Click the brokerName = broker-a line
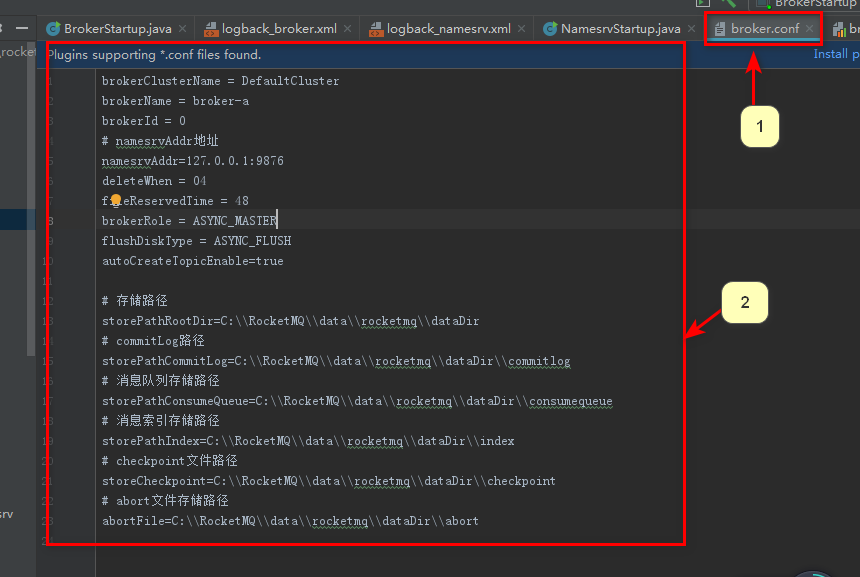 pos(176,101)
